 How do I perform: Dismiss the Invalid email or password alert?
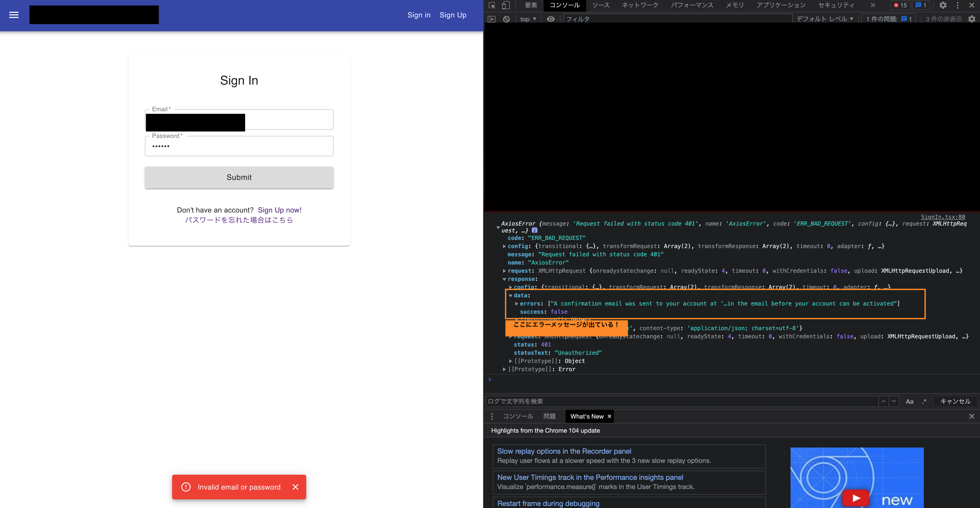(x=295, y=487)
